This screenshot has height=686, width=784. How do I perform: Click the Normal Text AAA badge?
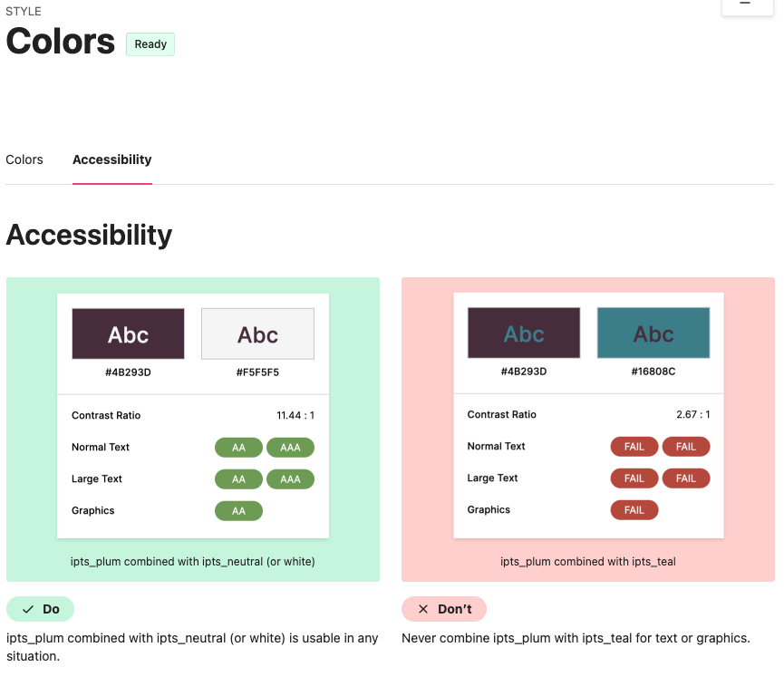click(x=290, y=448)
